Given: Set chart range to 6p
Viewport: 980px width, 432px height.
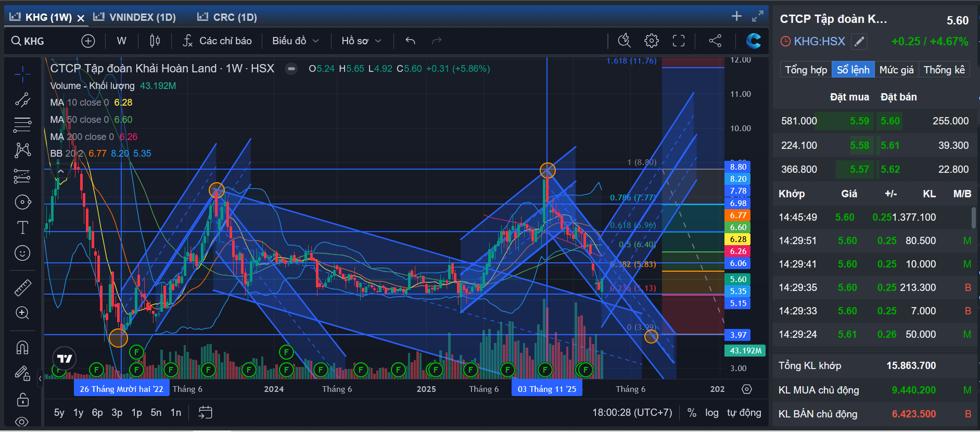Looking at the screenshot, I should [x=97, y=413].
